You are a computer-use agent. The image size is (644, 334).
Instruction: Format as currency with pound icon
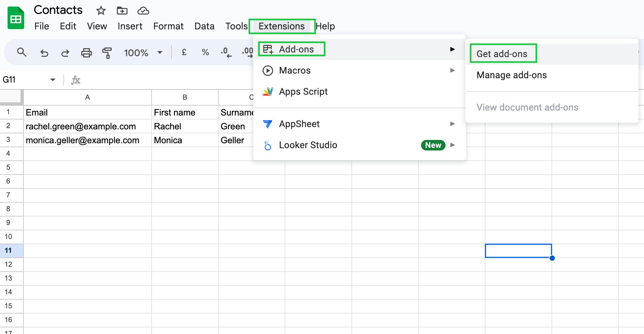[184, 52]
